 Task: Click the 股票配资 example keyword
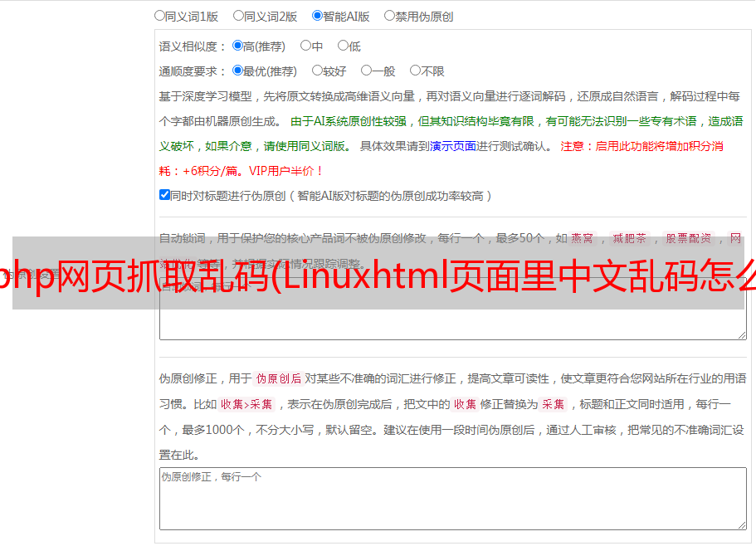689,238
